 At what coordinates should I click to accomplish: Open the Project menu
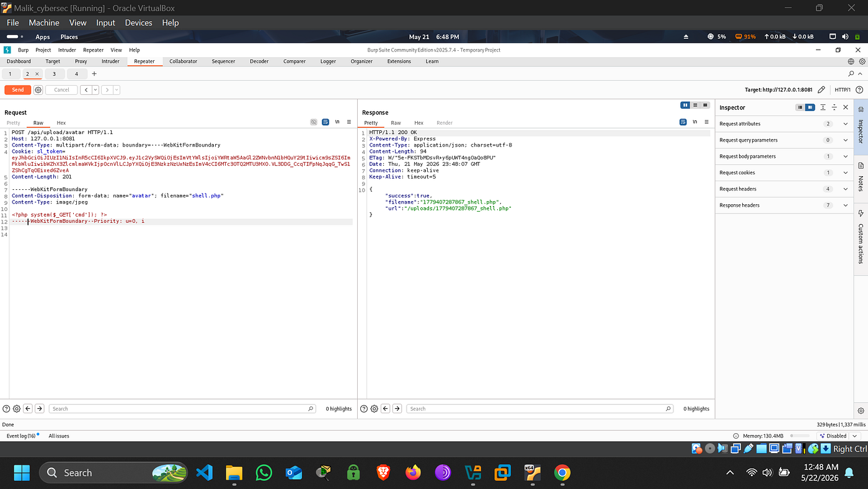[x=43, y=50]
